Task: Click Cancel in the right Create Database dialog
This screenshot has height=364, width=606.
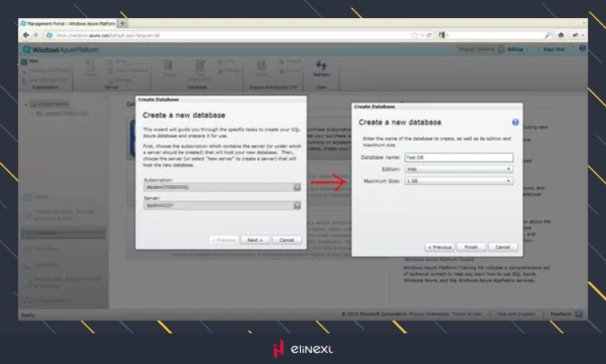Action: pyautogui.click(x=503, y=247)
